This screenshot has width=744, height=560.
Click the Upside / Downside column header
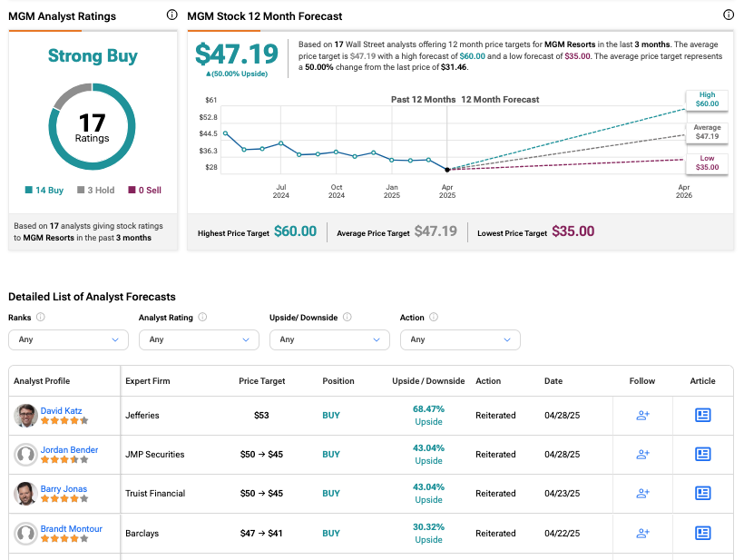pyautogui.click(x=428, y=380)
